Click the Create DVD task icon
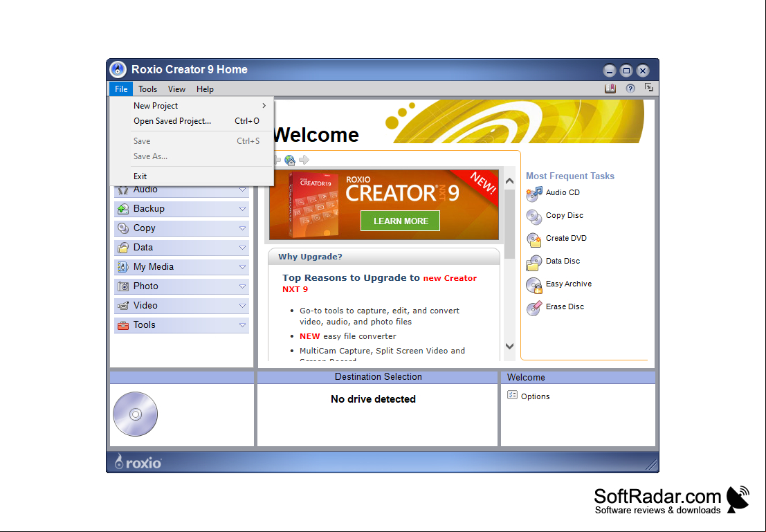 coord(534,239)
